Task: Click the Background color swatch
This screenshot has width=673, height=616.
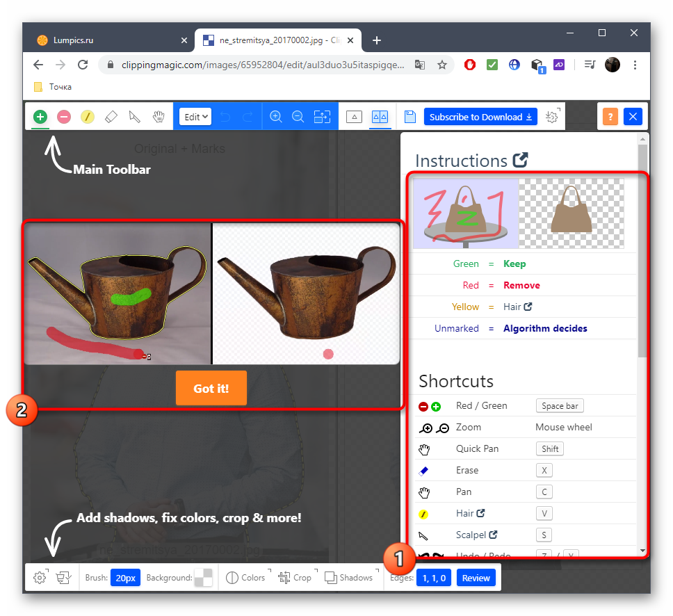Action: click(x=204, y=578)
